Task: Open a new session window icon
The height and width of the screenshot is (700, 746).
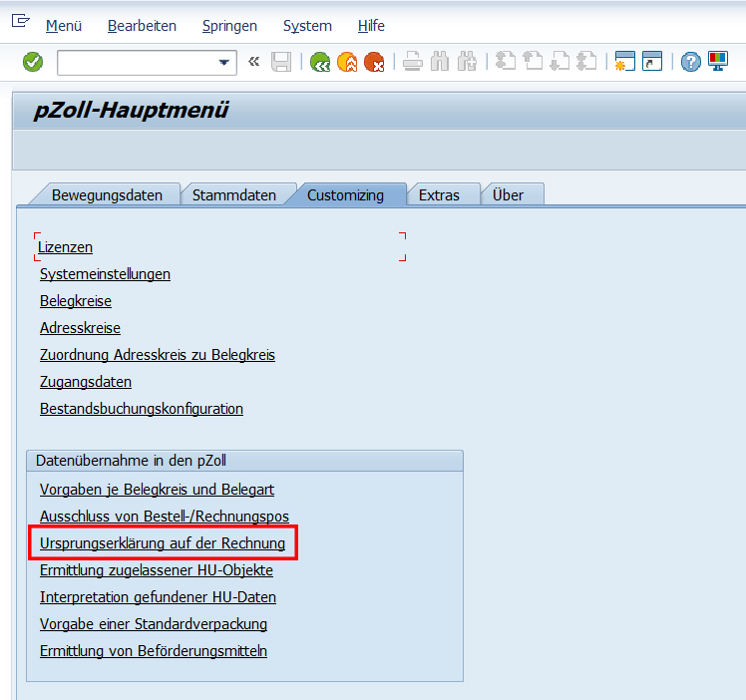Action: pyautogui.click(x=625, y=62)
